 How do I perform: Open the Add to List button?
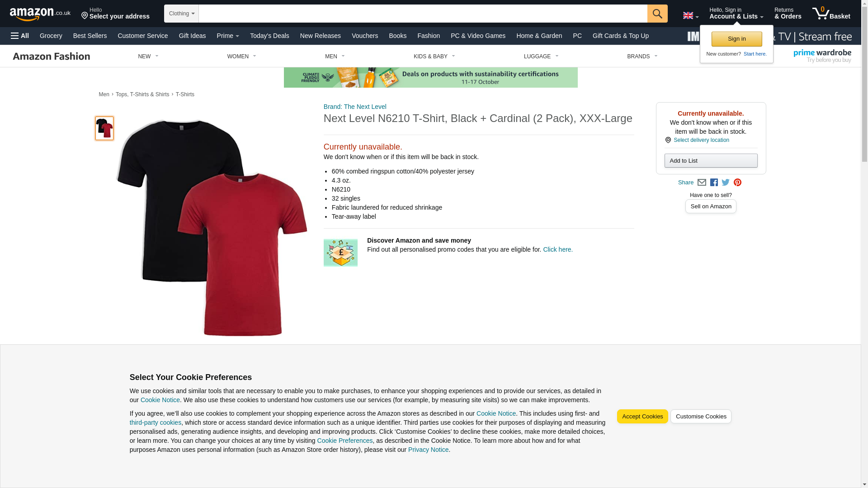[711, 161]
